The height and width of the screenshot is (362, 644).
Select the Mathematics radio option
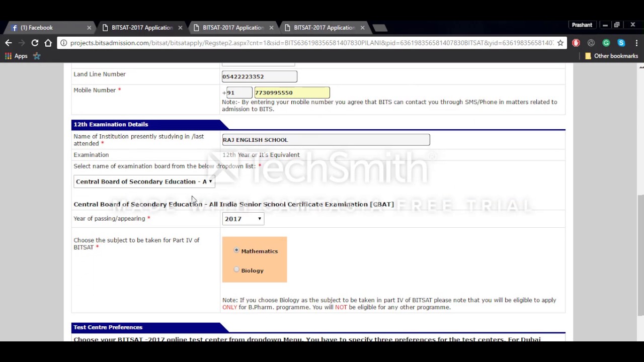[236, 250]
